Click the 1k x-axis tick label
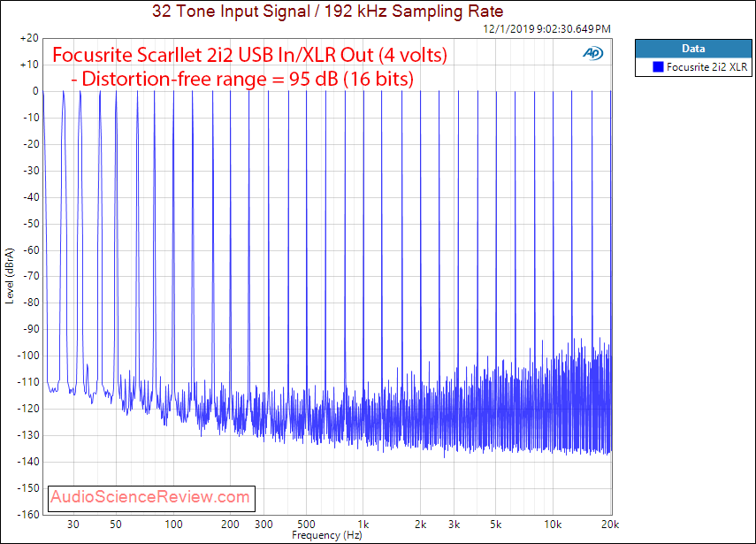This screenshot has height=544, width=756. 363,525
